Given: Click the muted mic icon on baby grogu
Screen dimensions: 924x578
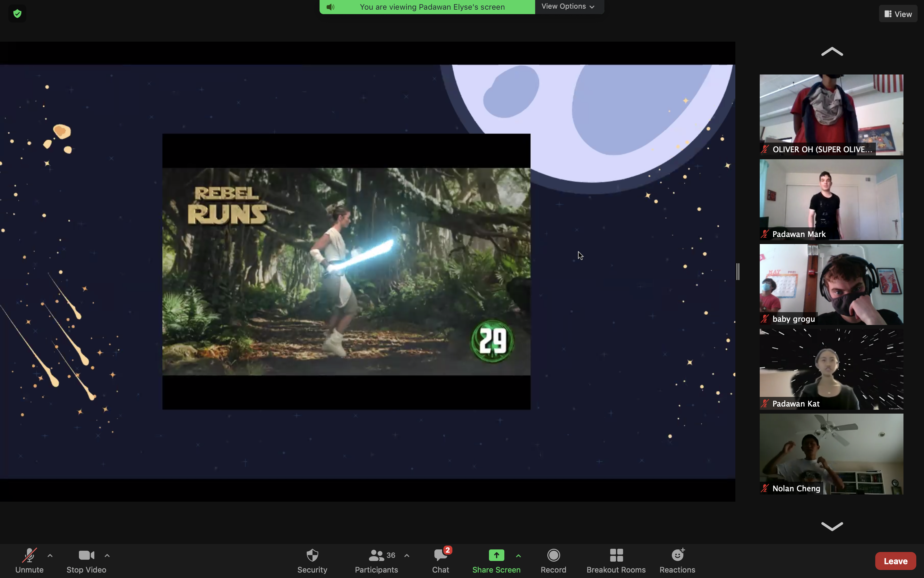Looking at the screenshot, I should (765, 319).
